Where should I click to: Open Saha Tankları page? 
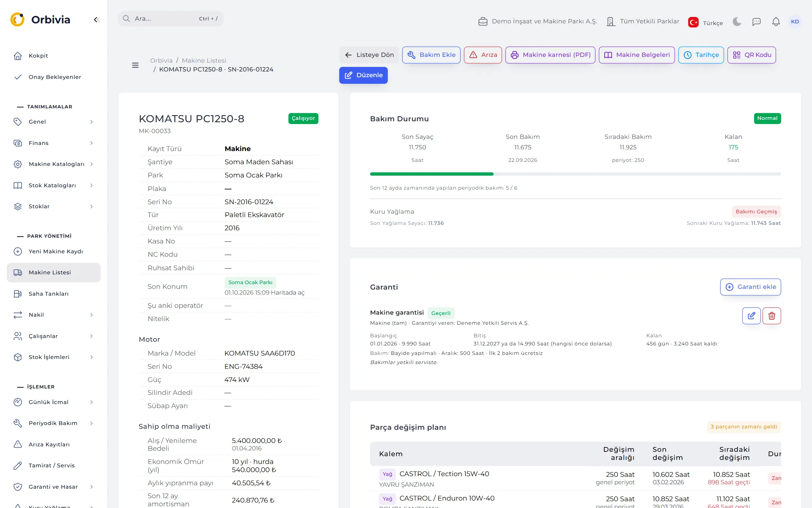(53, 294)
